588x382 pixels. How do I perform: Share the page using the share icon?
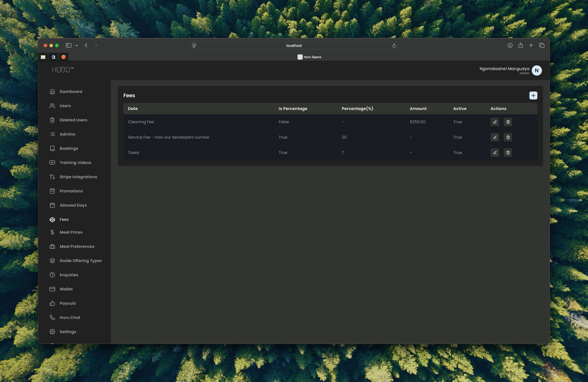click(x=521, y=45)
